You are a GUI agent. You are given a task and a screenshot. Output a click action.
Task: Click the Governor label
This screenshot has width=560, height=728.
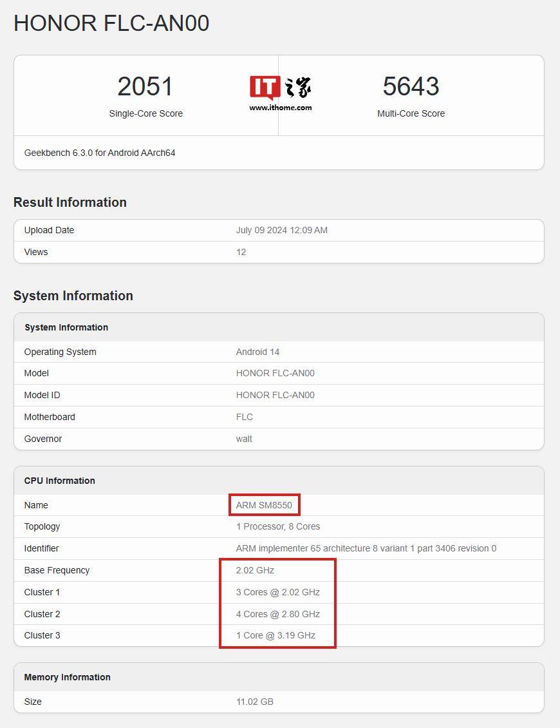[x=42, y=439]
